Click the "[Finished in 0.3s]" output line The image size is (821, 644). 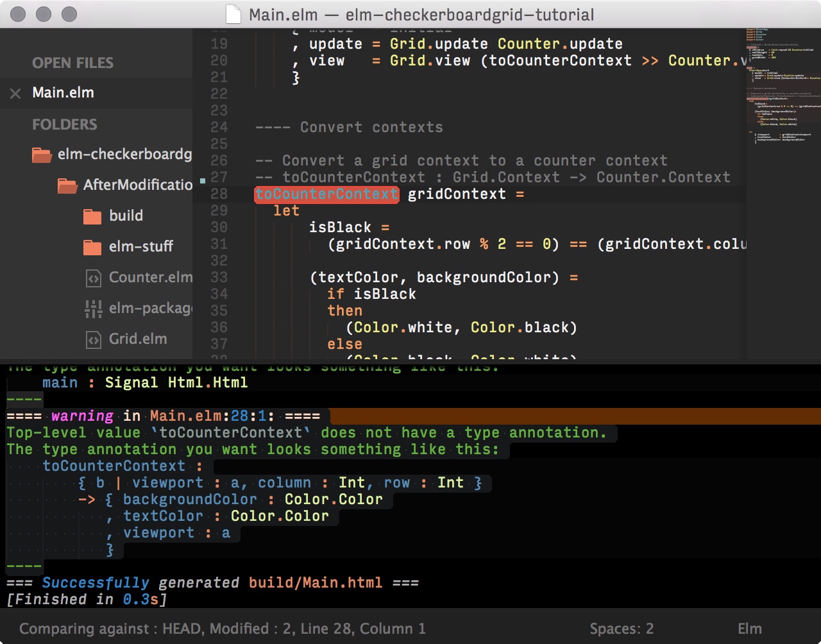pyautogui.click(x=87, y=600)
